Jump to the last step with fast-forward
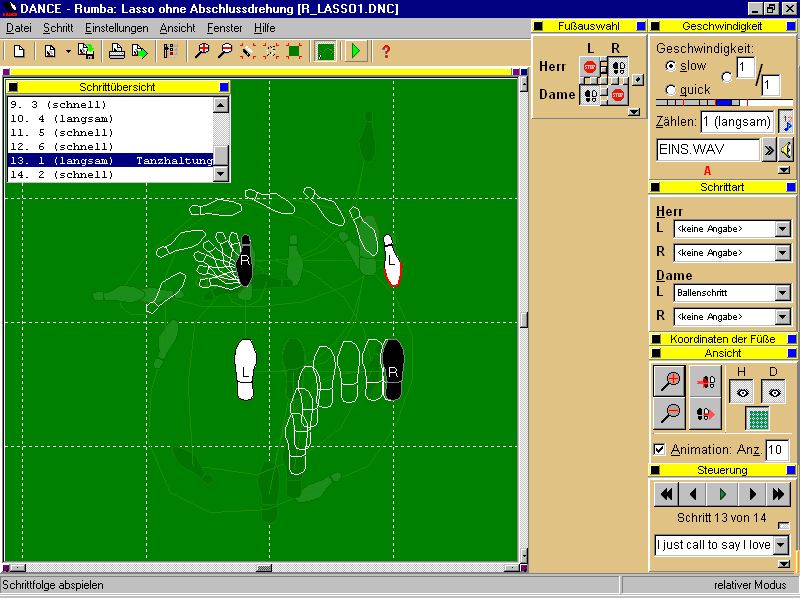 point(778,494)
